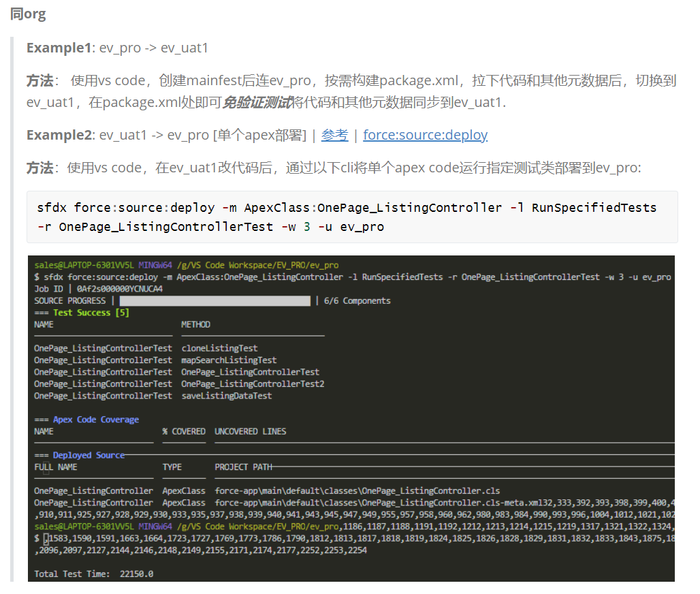Open the force:source:deploy documentation link
Screen dimensions: 700x594
[425, 134]
